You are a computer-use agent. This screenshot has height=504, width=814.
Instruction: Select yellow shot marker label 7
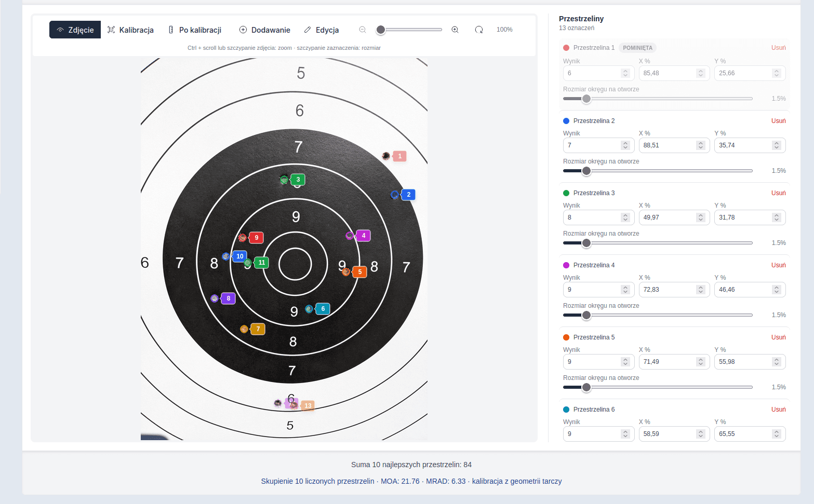(x=258, y=329)
